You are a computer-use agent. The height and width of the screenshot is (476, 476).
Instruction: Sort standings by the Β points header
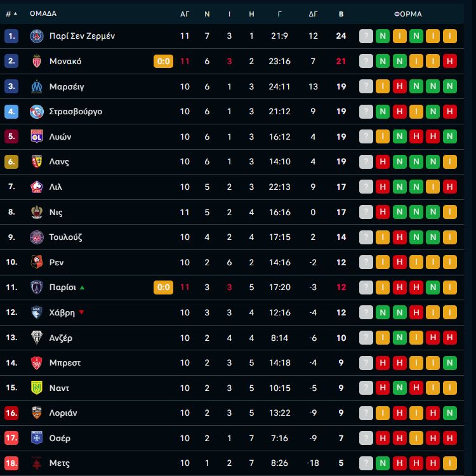click(341, 13)
